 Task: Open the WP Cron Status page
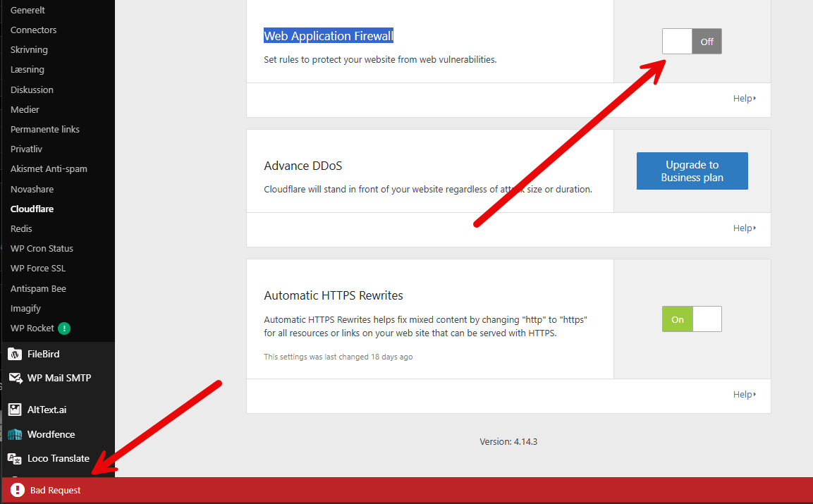(42, 248)
